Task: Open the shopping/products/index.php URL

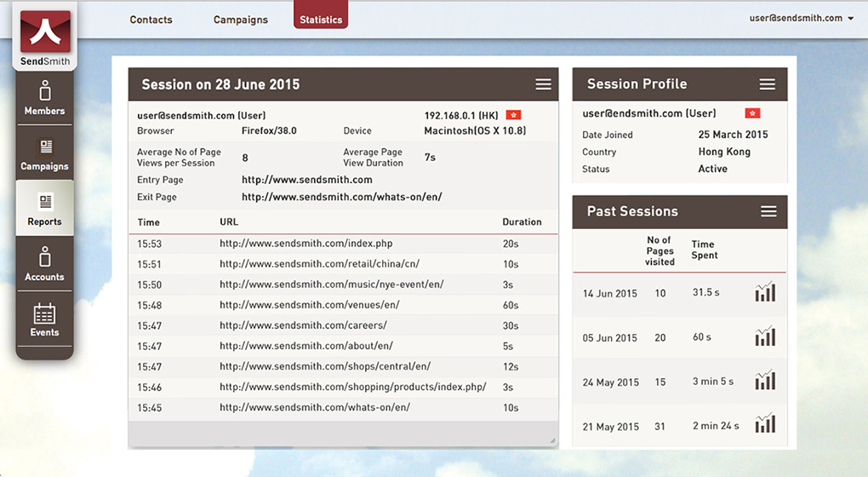Action: coord(353,387)
